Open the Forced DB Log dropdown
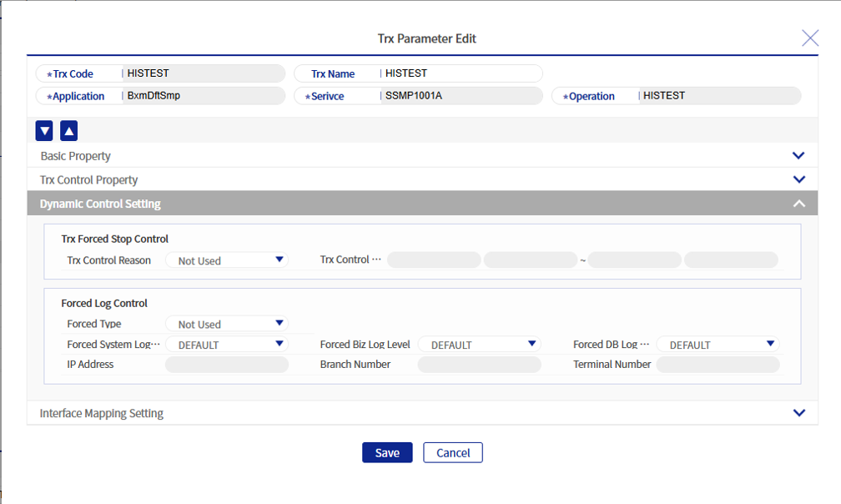This screenshot has width=841, height=504. click(x=718, y=345)
